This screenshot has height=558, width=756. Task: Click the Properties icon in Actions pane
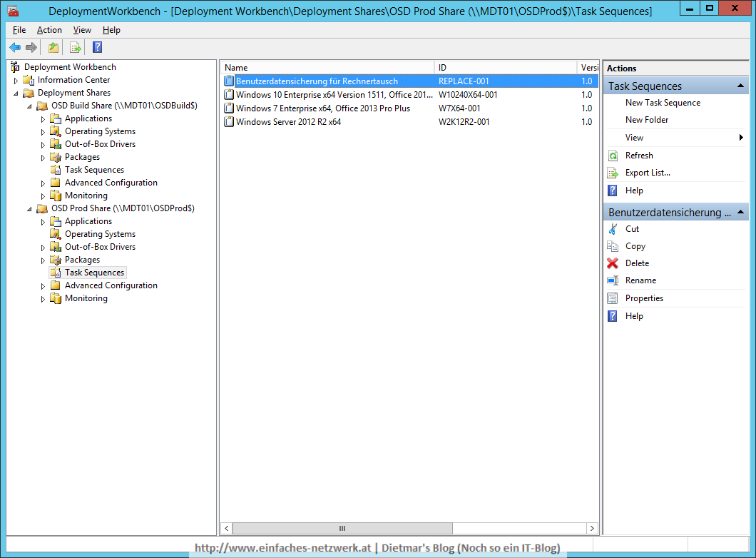613,298
